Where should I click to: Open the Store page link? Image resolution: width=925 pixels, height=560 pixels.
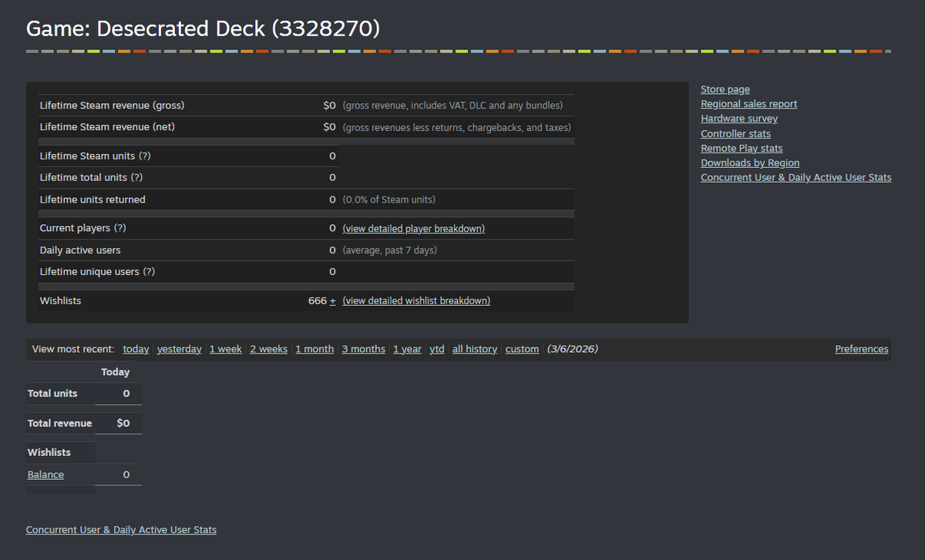[x=725, y=89]
